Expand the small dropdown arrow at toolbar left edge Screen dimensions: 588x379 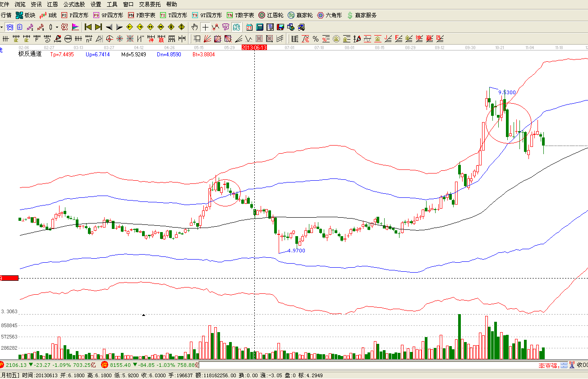2,27
